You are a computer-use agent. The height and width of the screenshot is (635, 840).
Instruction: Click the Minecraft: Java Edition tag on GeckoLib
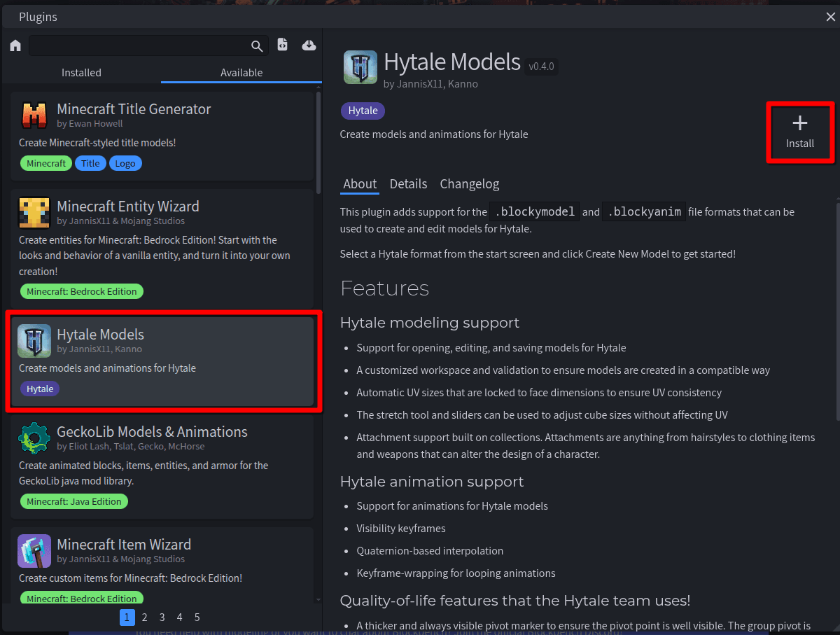[x=73, y=501]
